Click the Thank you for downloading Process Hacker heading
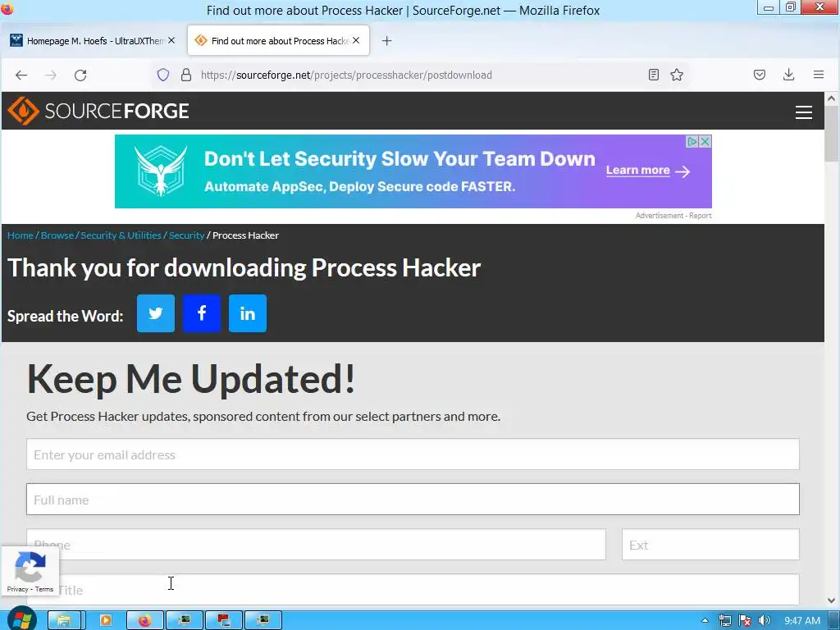Image resolution: width=840 pixels, height=630 pixels. tap(244, 267)
